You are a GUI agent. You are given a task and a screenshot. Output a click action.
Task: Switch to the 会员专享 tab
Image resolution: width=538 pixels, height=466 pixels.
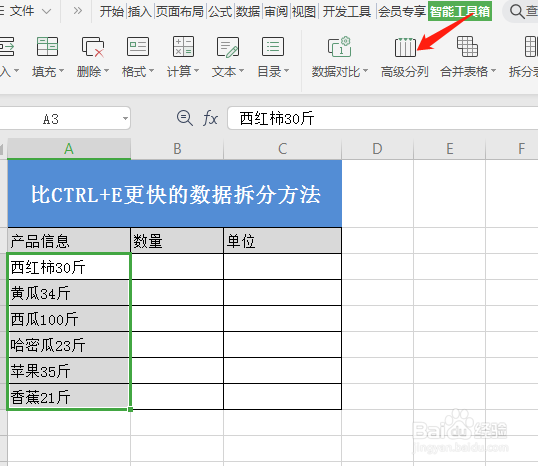coord(402,12)
